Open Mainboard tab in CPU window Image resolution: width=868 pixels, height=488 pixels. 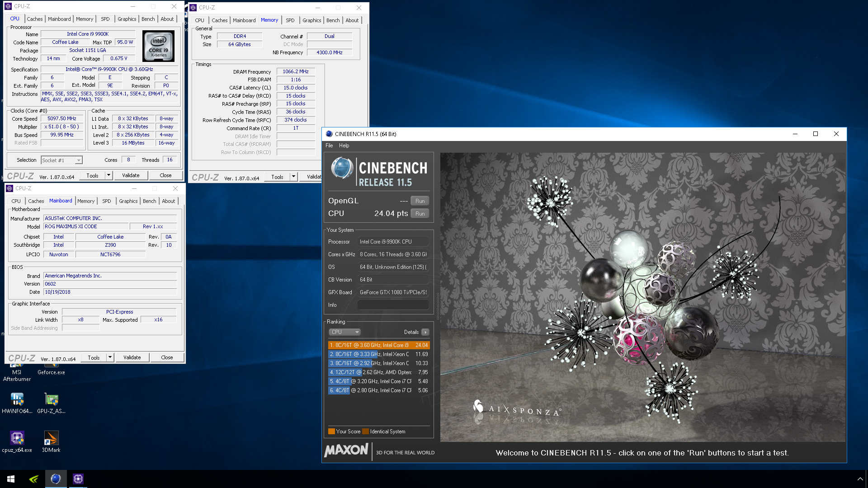[59, 19]
